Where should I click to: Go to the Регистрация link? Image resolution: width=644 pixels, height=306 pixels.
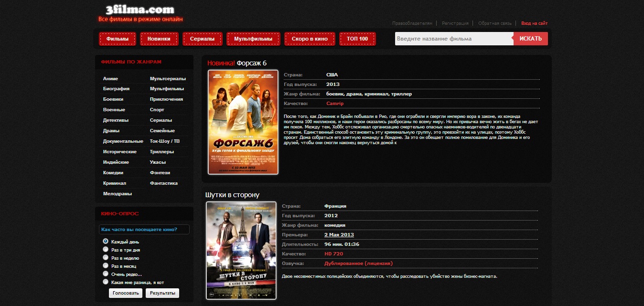pyautogui.click(x=455, y=23)
